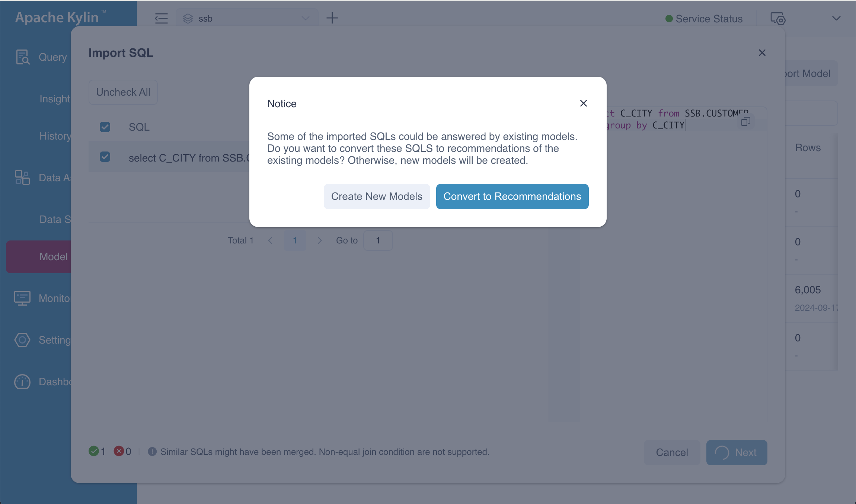Go to the next page arrow in pagination
The image size is (856, 504).
pos(319,240)
